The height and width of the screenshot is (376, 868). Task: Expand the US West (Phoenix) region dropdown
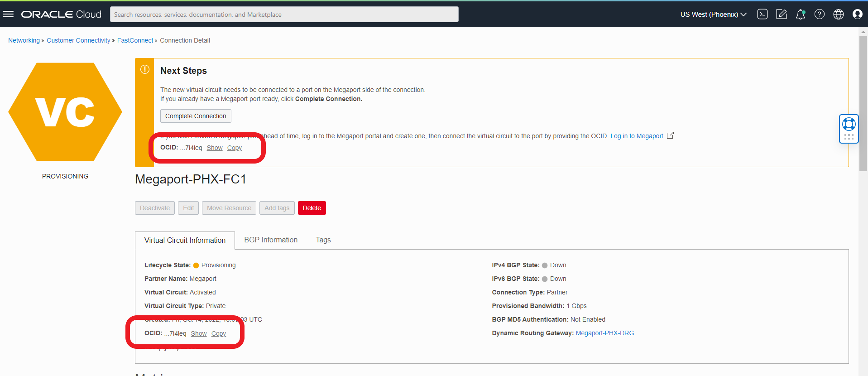[x=713, y=14]
